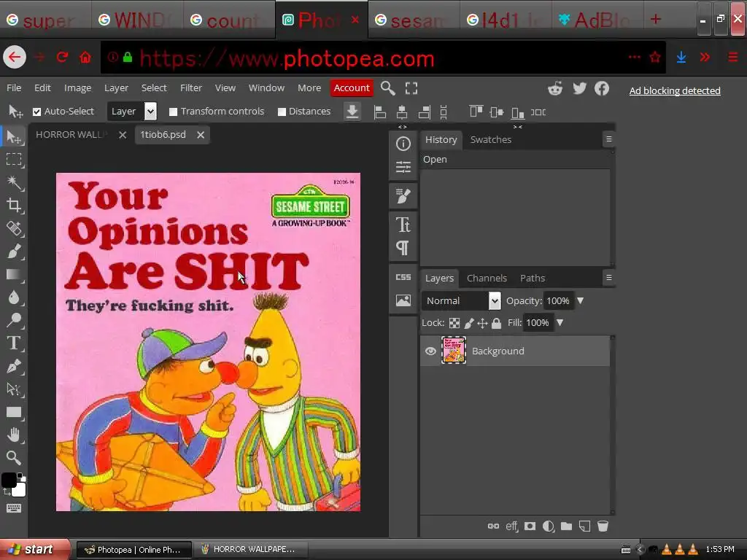The image size is (747, 560).
Task: Click the Facebook icon
Action: point(602,88)
